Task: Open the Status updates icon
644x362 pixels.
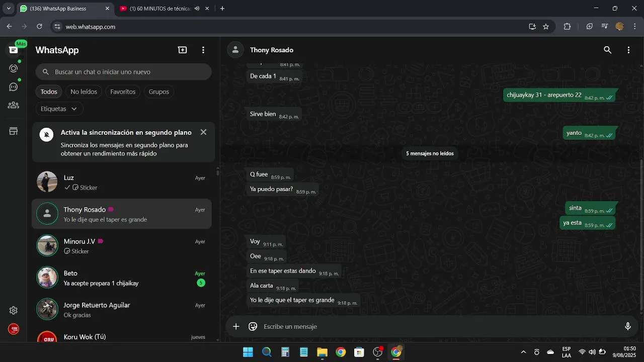Action: pos(14,68)
